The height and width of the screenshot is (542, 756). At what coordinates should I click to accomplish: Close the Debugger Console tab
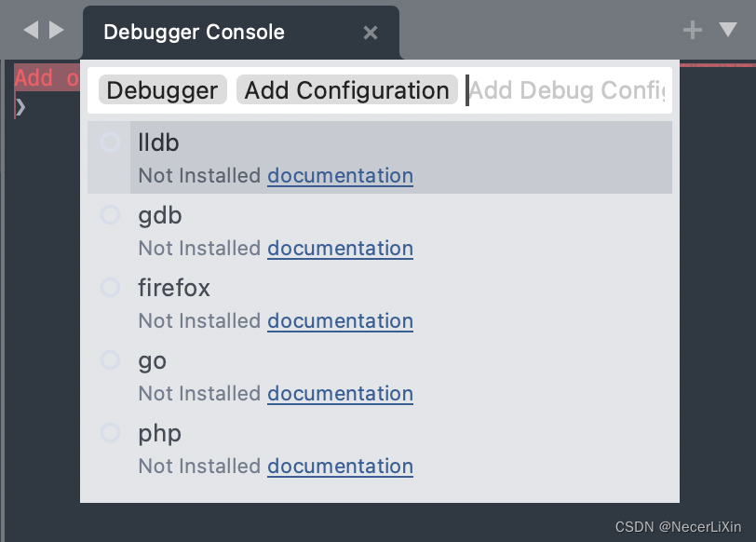(x=371, y=33)
